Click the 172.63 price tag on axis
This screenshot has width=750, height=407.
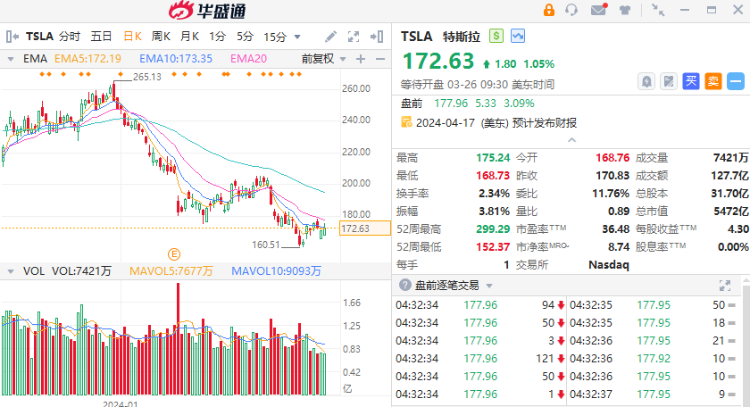364,229
